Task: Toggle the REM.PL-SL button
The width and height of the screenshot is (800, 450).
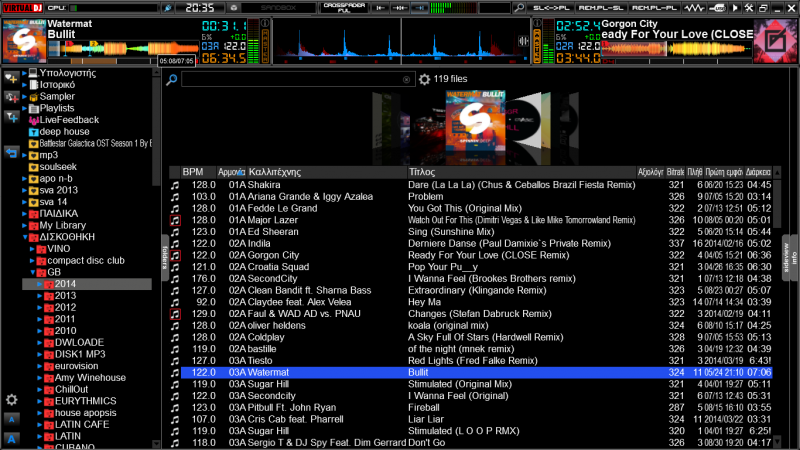Action: (599, 7)
